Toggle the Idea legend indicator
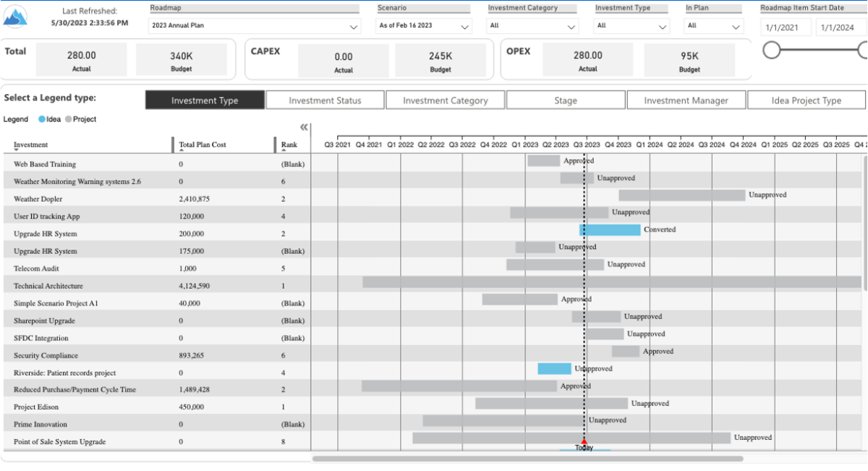Image resolution: width=868 pixels, height=471 pixels. tap(42, 119)
